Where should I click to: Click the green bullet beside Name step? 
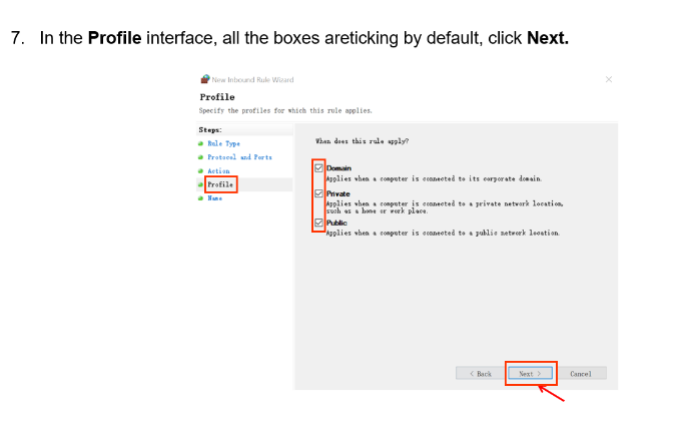click(201, 198)
